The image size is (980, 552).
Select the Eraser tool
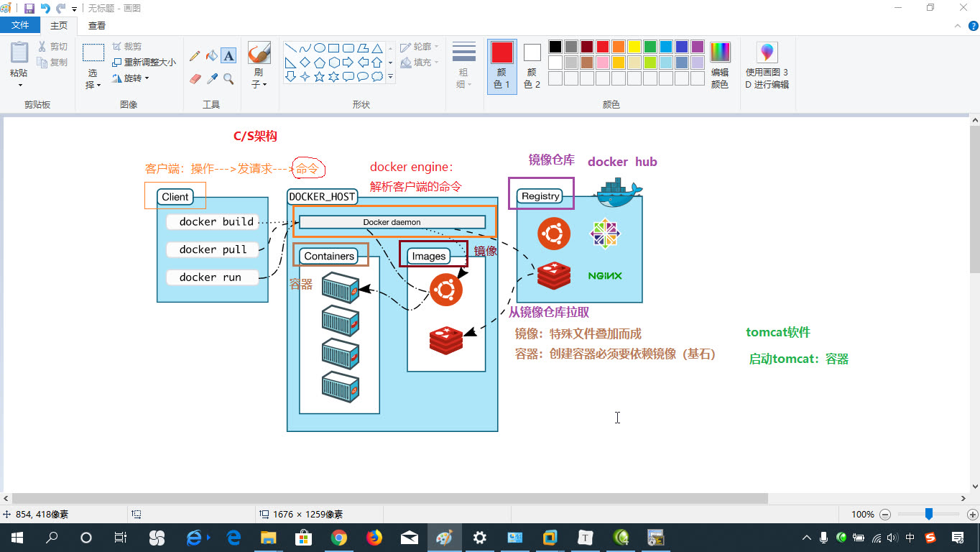195,78
